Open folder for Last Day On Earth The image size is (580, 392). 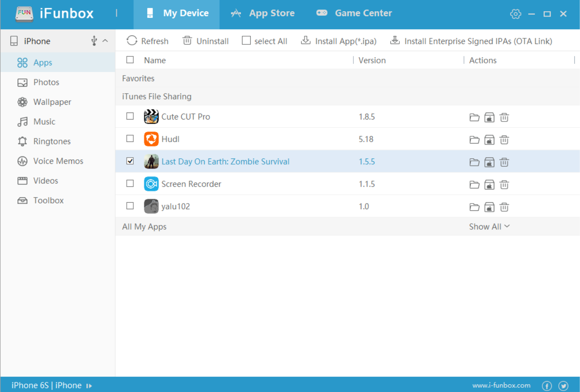[474, 162]
